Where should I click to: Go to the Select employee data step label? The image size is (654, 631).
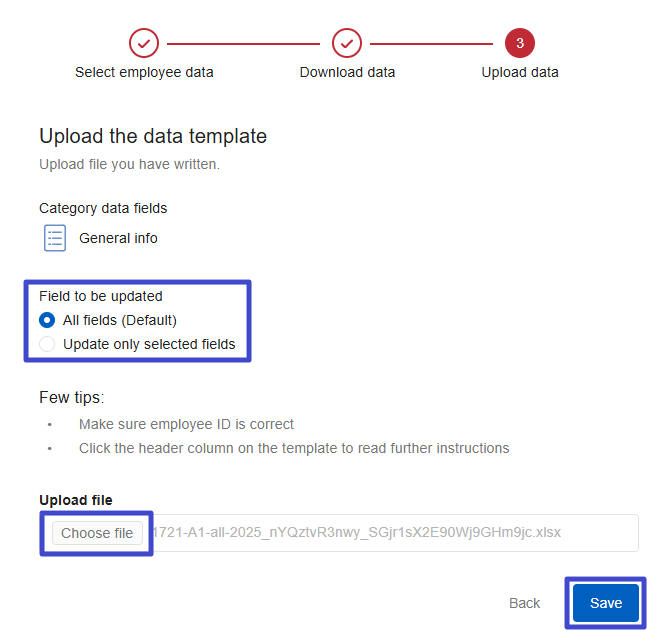[144, 72]
